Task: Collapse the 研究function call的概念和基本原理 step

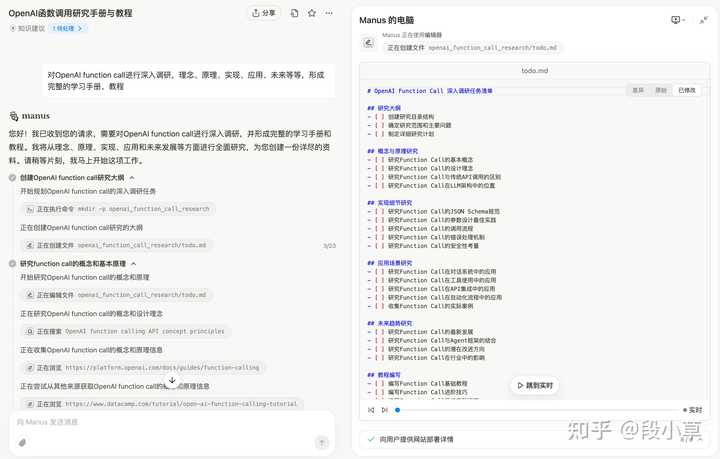Action: 134,264
